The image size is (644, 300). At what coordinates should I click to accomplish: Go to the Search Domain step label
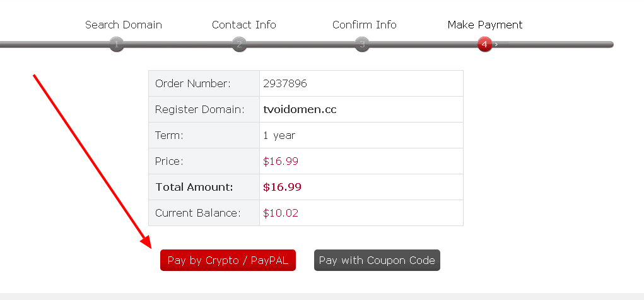click(x=124, y=25)
